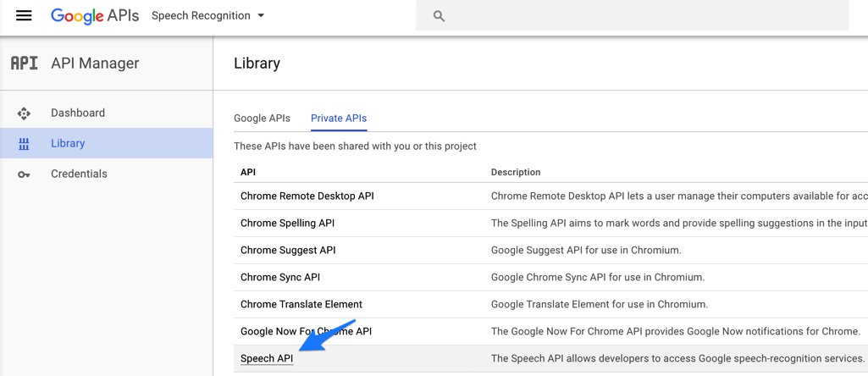Image resolution: width=868 pixels, height=376 pixels.
Task: Click the search magnifier icon
Action: pyautogui.click(x=439, y=16)
